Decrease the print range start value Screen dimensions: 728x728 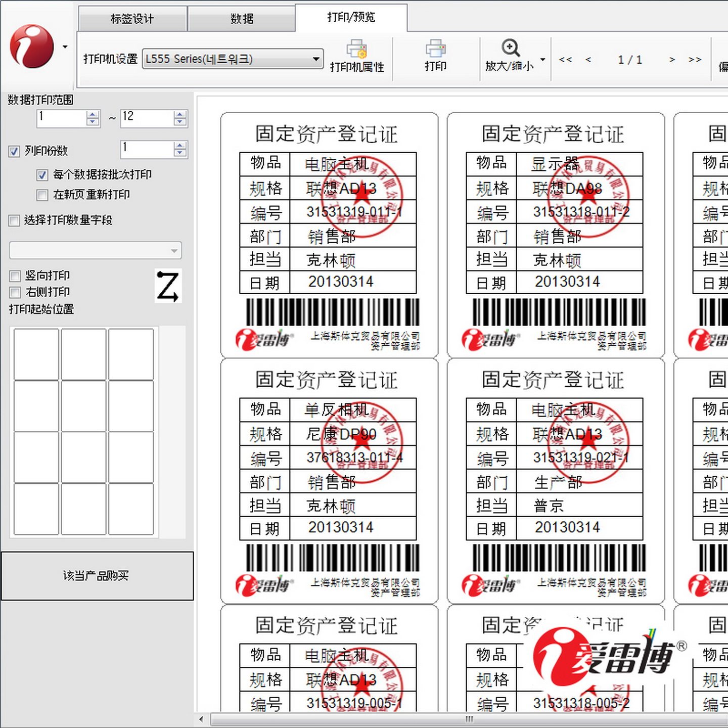(93, 122)
